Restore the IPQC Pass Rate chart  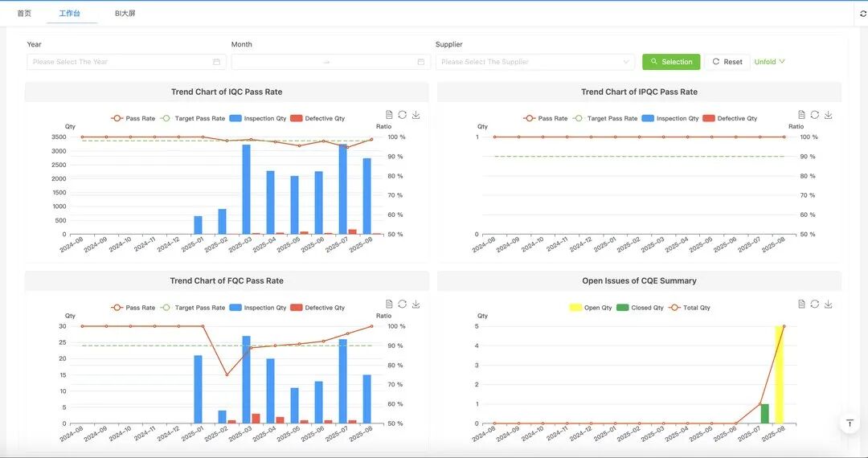click(x=815, y=114)
